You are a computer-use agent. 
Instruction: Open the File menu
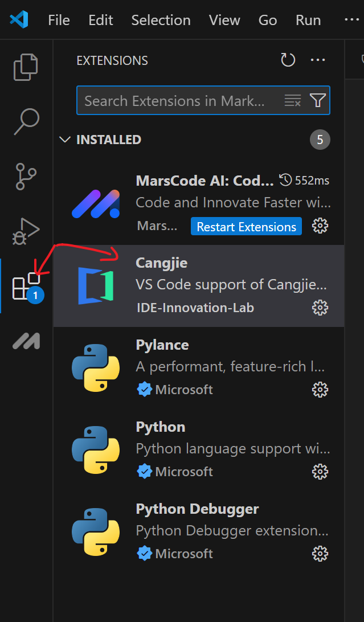[x=59, y=20]
